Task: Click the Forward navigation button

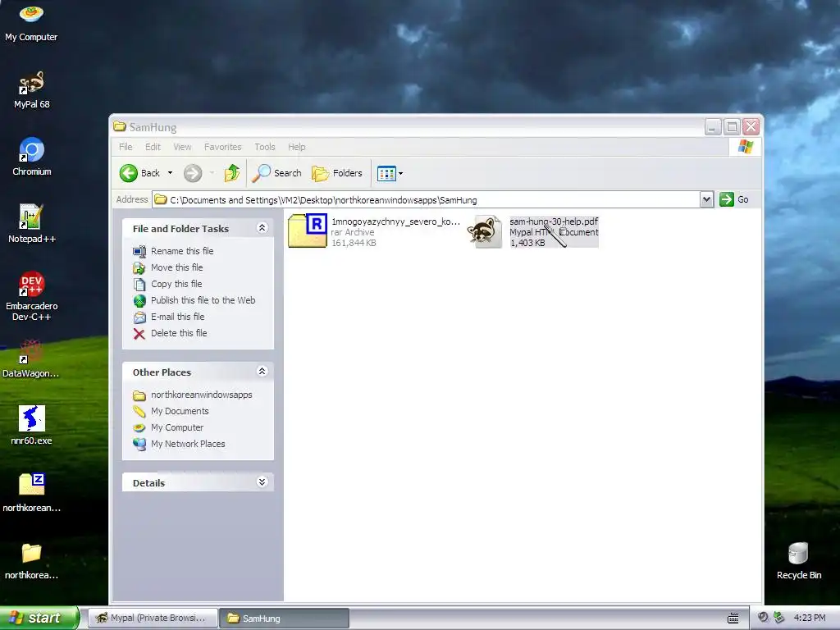Action: pyautogui.click(x=193, y=173)
